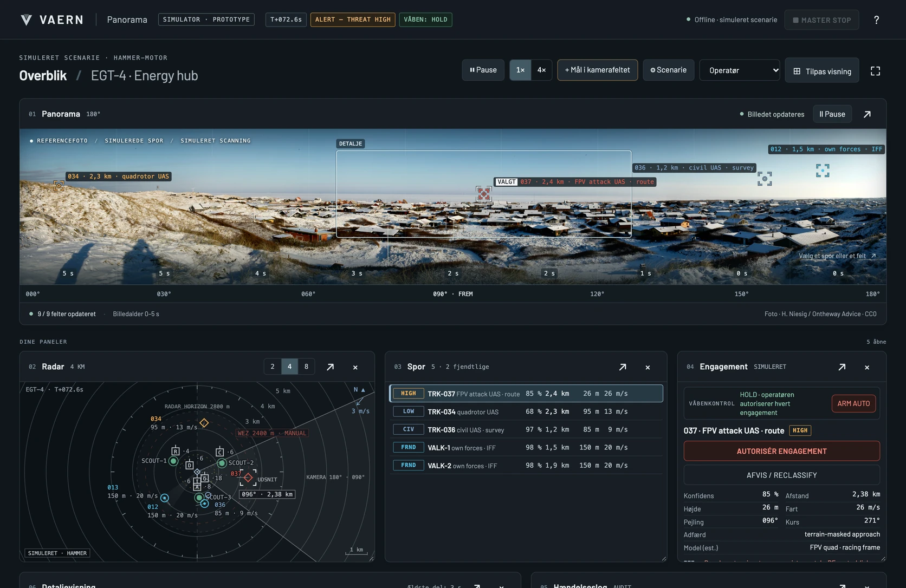Click the ARM AUTO button

853,403
